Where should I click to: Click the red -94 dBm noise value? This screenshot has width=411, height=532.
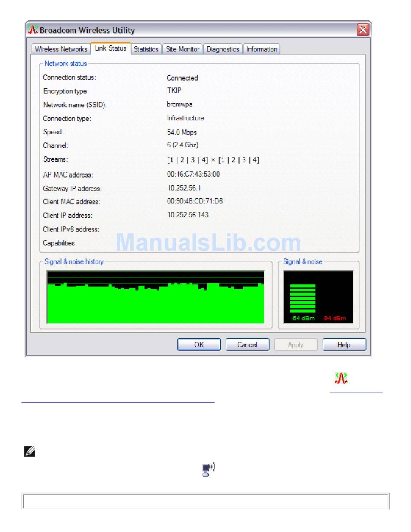(334, 319)
